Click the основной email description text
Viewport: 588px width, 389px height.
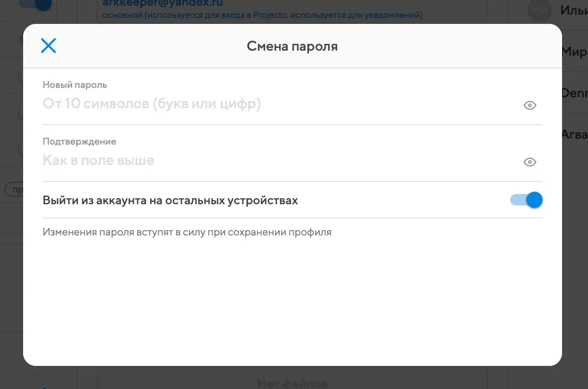tap(262, 15)
